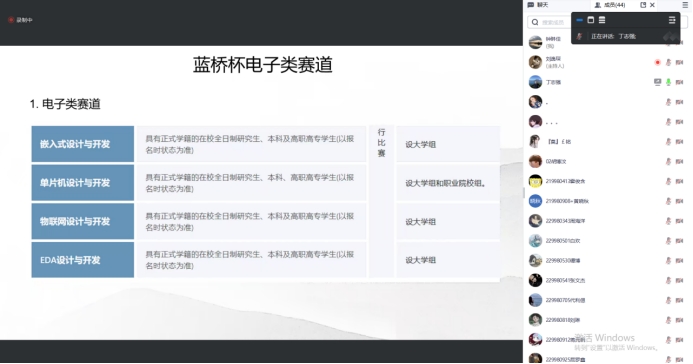Switch to the 聊天 chat tab
Viewport: 693px width, 364px height.
pos(538,5)
